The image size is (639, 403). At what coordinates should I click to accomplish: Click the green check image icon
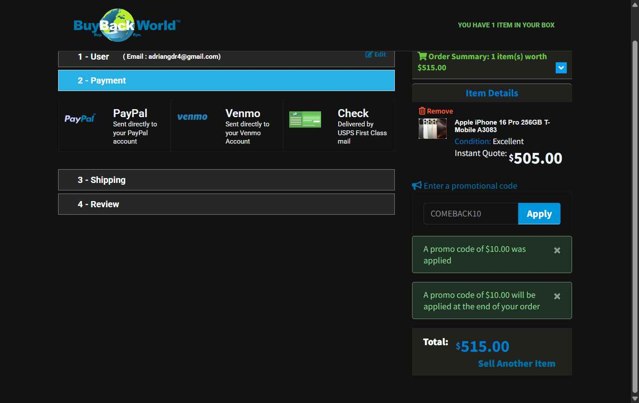tap(305, 119)
